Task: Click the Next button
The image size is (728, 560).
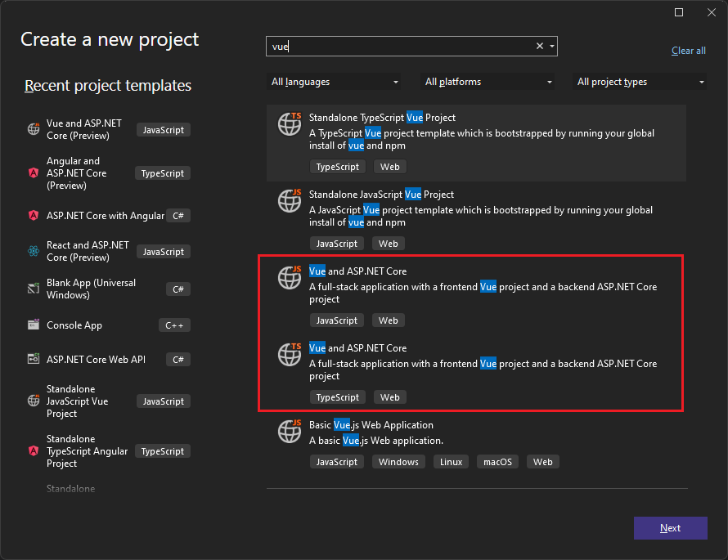Action: pos(670,527)
